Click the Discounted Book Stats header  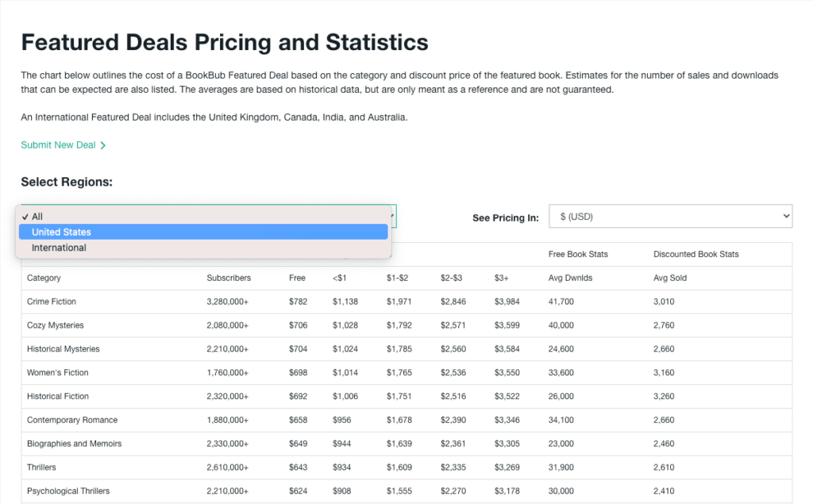(x=695, y=254)
